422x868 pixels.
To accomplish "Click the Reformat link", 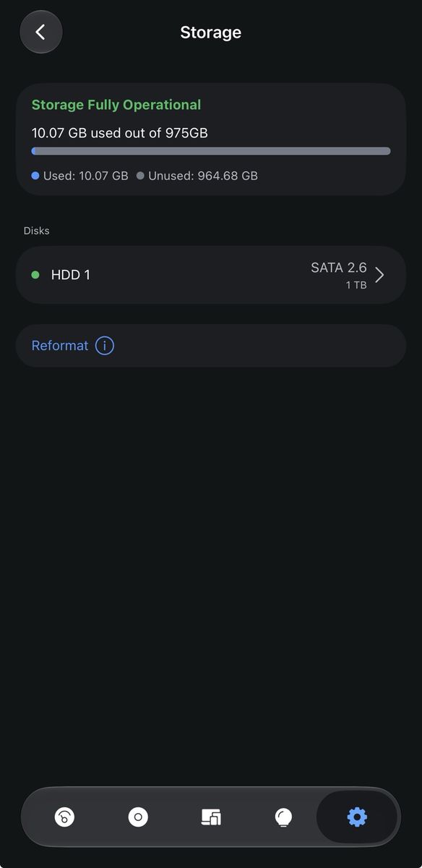I will [60, 346].
